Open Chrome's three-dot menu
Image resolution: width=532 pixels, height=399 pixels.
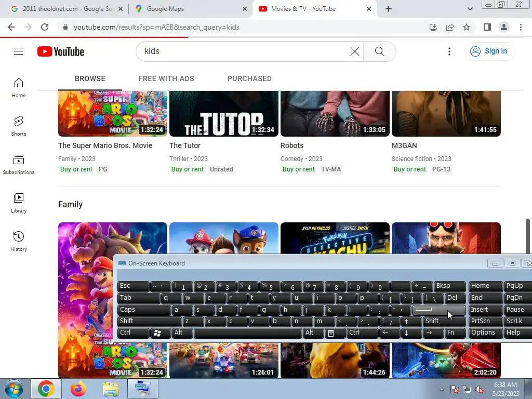coord(521,27)
